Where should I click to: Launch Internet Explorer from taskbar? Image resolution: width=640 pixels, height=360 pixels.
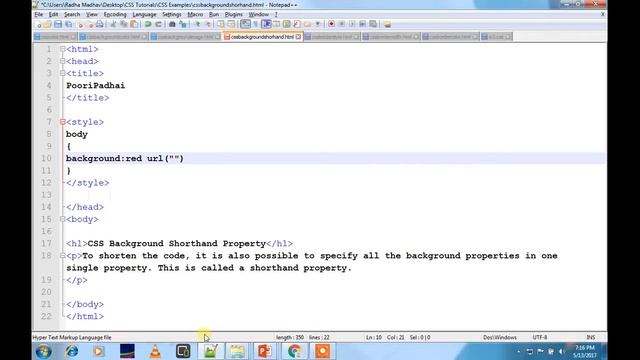click(x=71, y=351)
